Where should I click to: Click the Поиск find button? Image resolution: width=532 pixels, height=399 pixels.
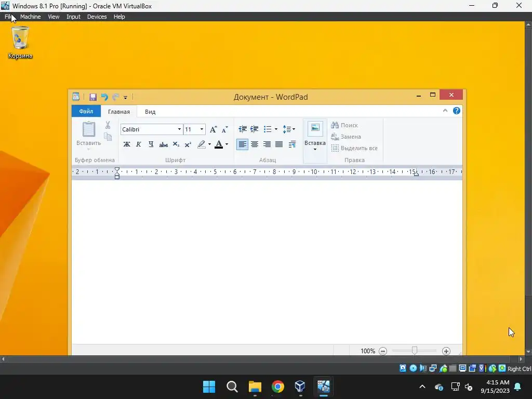coord(344,125)
